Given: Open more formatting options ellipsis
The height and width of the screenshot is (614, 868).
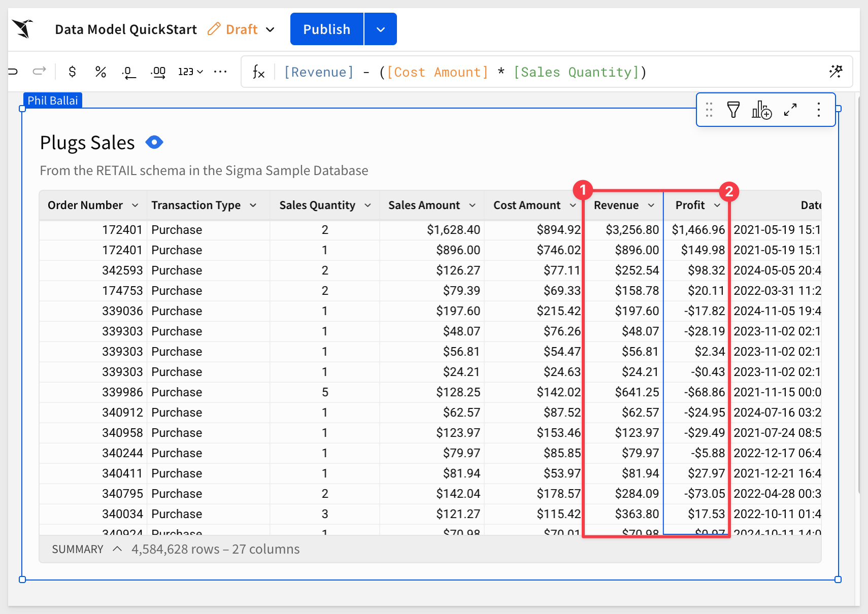Looking at the screenshot, I should 220,72.
